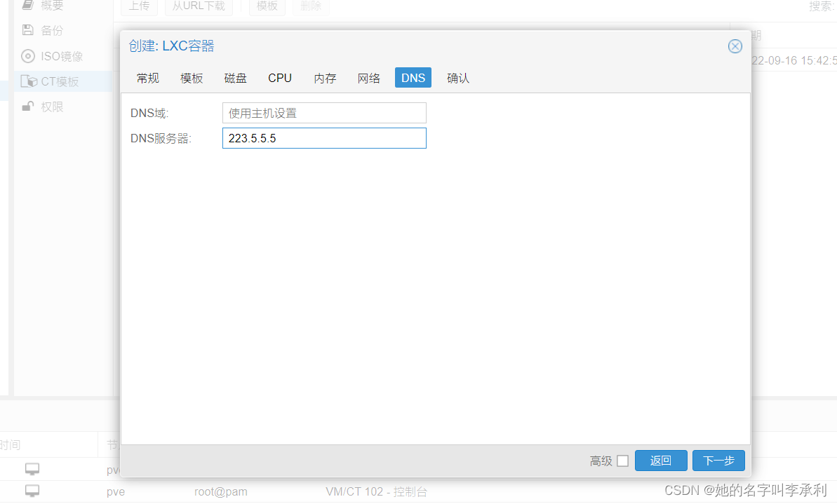Viewport: 837px width, 504px height.
Task: Switch to the 常规 tab
Action: coord(147,78)
